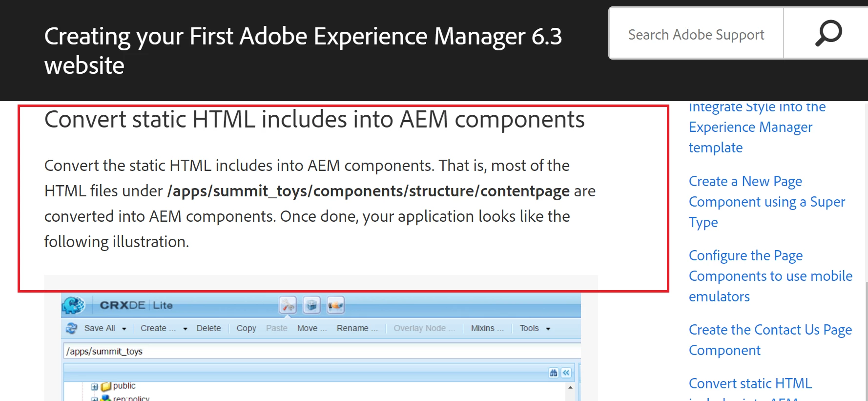Open Create a New Page Component using a Super Type link
Screen dimensions: 868x401
click(x=766, y=202)
